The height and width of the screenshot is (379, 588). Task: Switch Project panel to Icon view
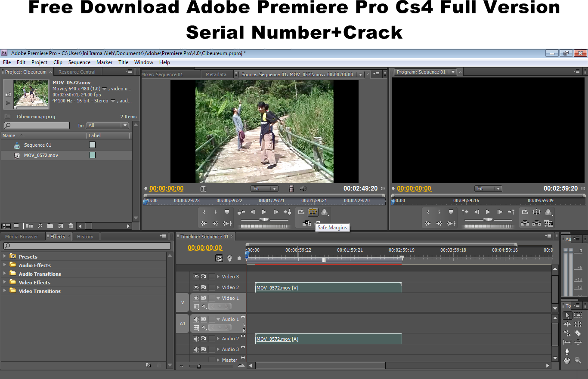point(16,226)
